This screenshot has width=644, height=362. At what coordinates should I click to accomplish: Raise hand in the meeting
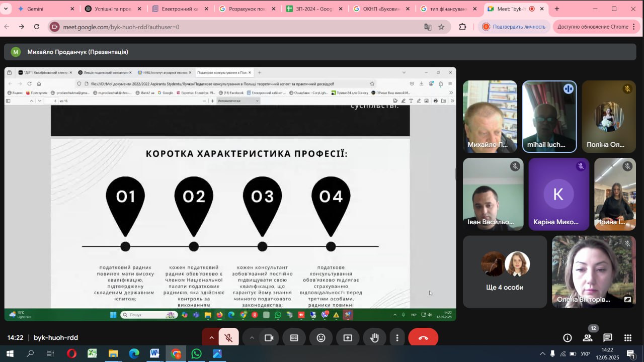coord(374,338)
